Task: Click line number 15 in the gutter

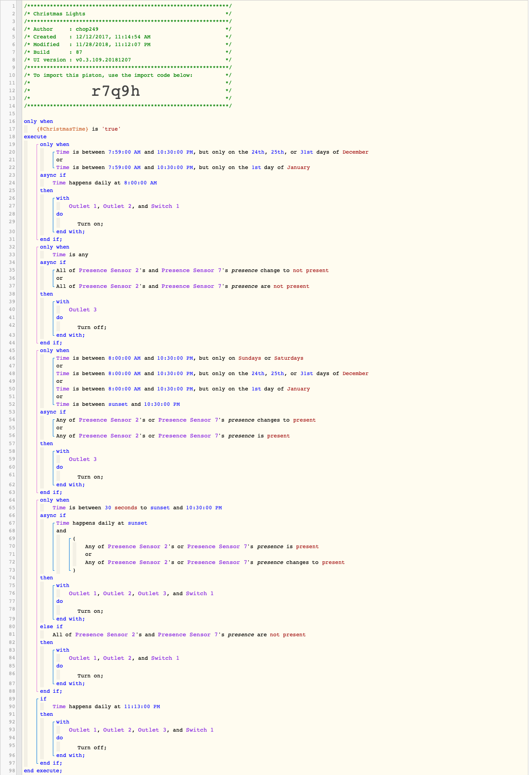Action: 12,113
